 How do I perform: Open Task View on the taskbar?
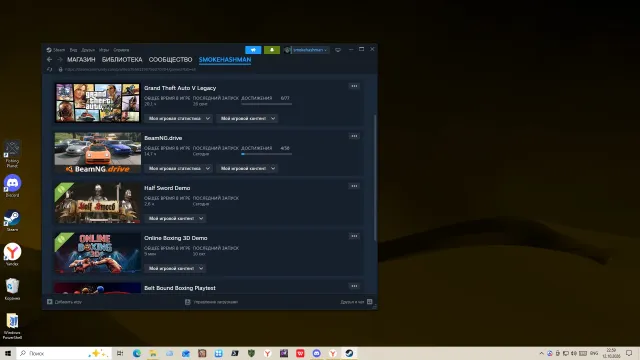[x=120, y=353]
